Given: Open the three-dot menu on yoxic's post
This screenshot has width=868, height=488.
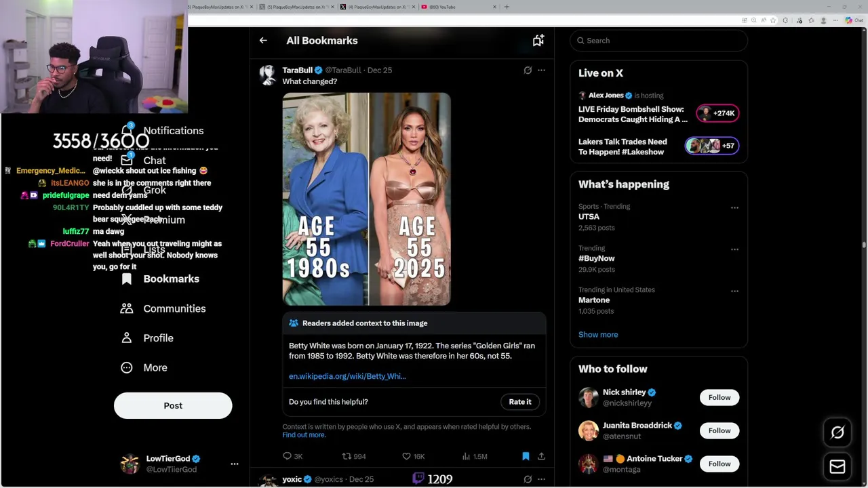Looking at the screenshot, I should (541, 479).
